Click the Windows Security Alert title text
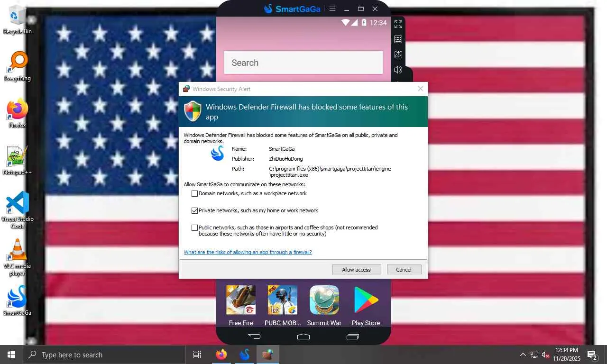The height and width of the screenshot is (364, 607). [x=221, y=89]
